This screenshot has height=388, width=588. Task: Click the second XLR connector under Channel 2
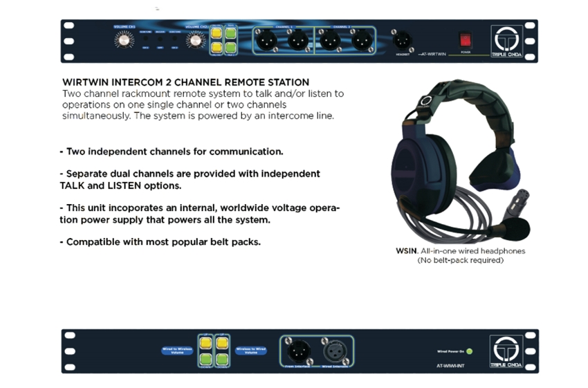coord(362,41)
